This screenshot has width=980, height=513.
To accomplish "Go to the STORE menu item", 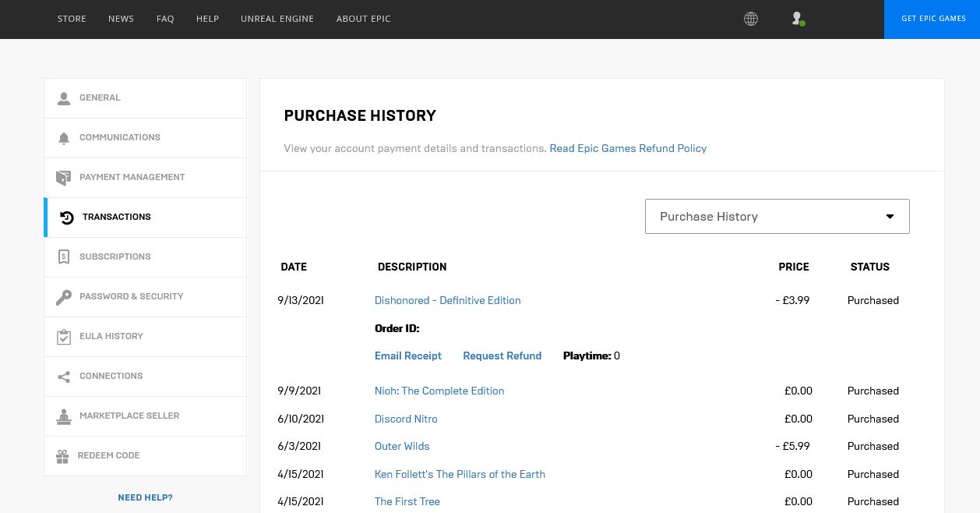I will click(x=72, y=19).
